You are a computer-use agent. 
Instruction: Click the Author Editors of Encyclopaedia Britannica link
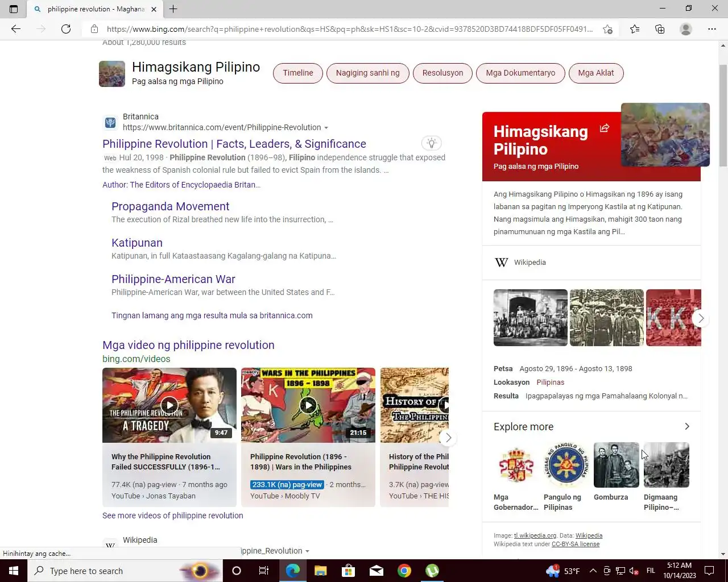tap(181, 185)
